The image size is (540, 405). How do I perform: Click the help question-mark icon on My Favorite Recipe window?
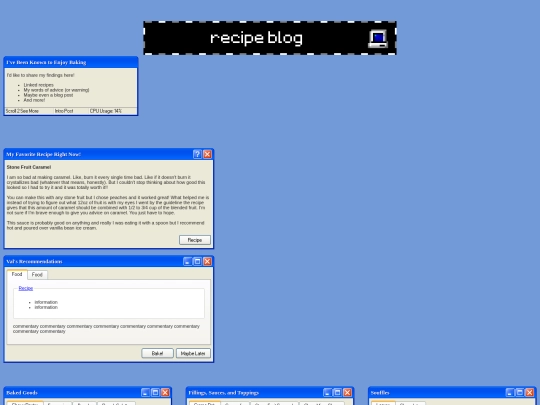coord(197,154)
